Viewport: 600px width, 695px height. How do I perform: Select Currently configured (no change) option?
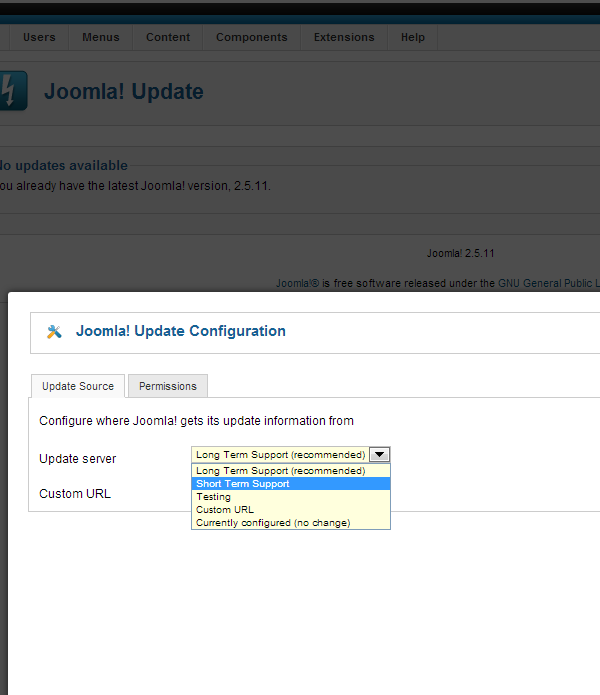tap(291, 523)
